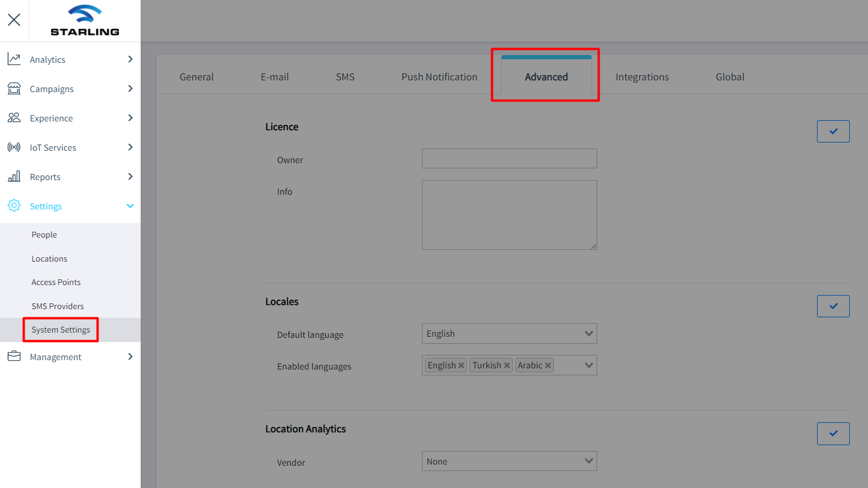This screenshot has width=868, height=488.
Task: Open IoT Services via its signal icon
Action: pyautogui.click(x=14, y=147)
